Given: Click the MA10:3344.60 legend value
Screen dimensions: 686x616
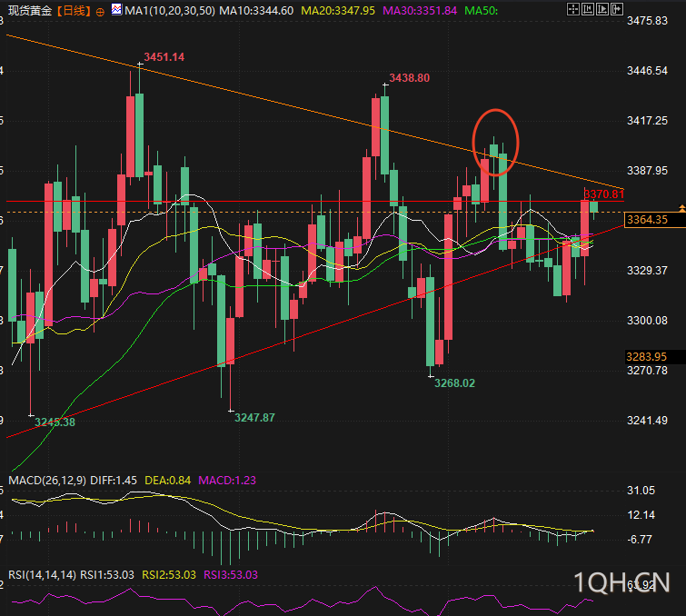Looking at the screenshot, I should [256, 11].
